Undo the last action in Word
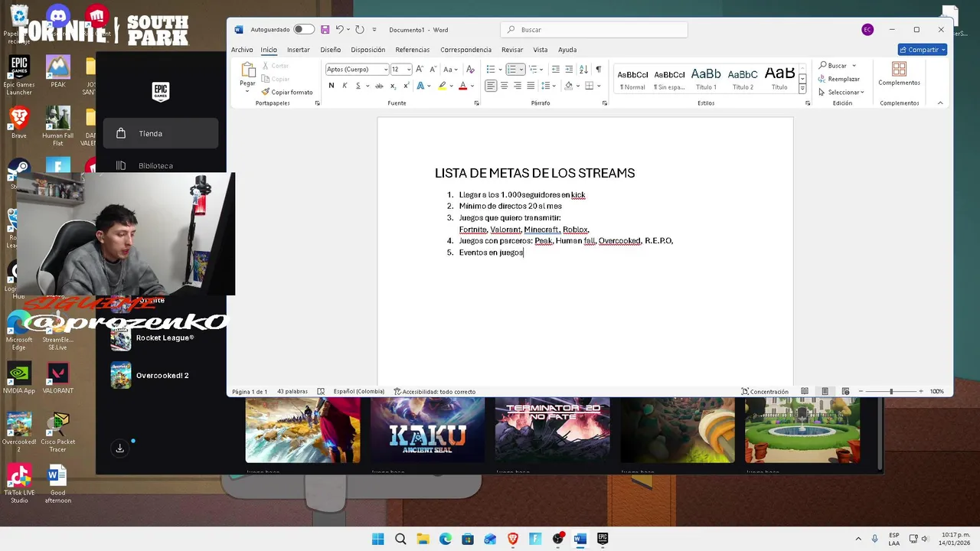 (339, 29)
